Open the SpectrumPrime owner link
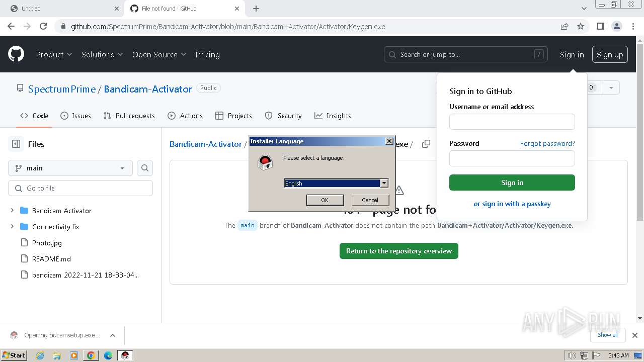Screen dimensions: 644x362 tap(62, 89)
